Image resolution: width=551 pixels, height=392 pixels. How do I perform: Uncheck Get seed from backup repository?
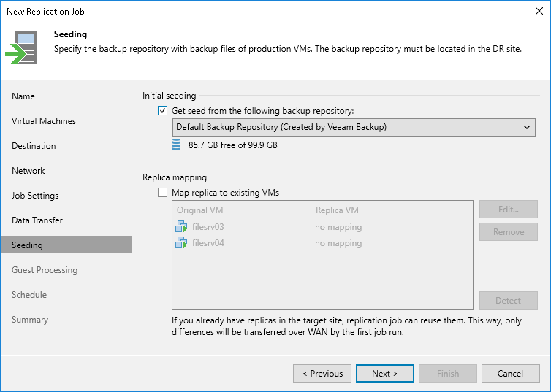[x=162, y=111]
